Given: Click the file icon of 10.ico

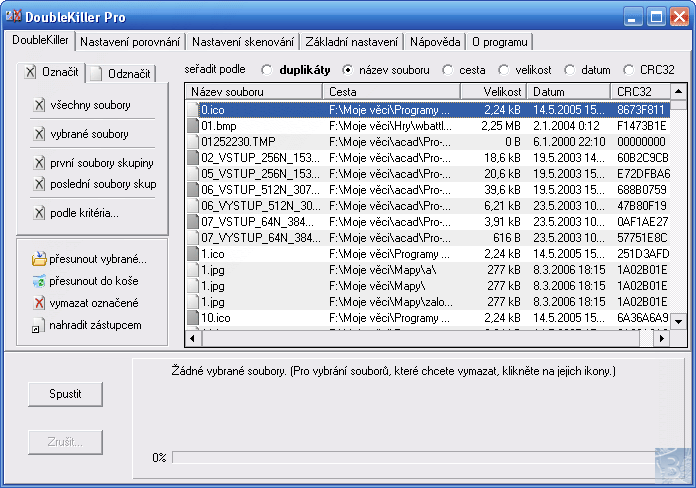Looking at the screenshot, I should 193,317.
